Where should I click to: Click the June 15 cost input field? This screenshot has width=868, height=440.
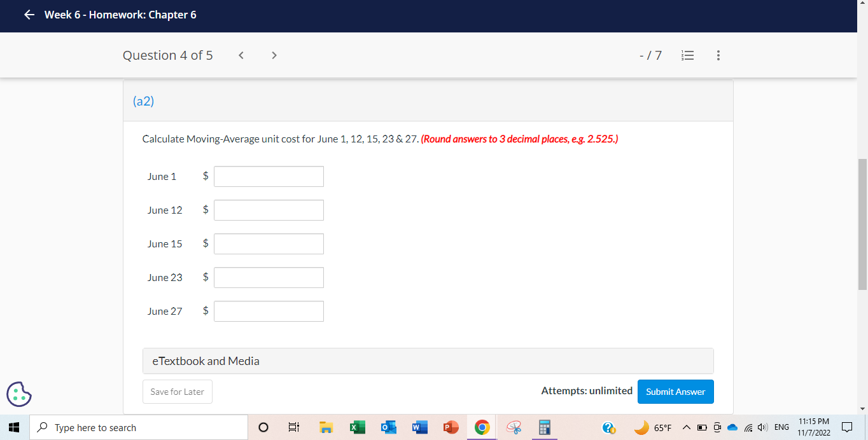pyautogui.click(x=269, y=244)
